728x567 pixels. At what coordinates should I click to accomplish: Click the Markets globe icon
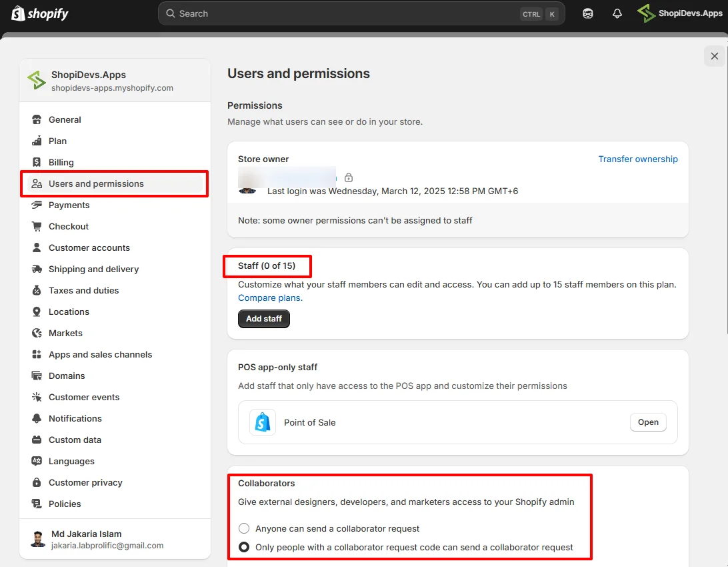pyautogui.click(x=37, y=334)
